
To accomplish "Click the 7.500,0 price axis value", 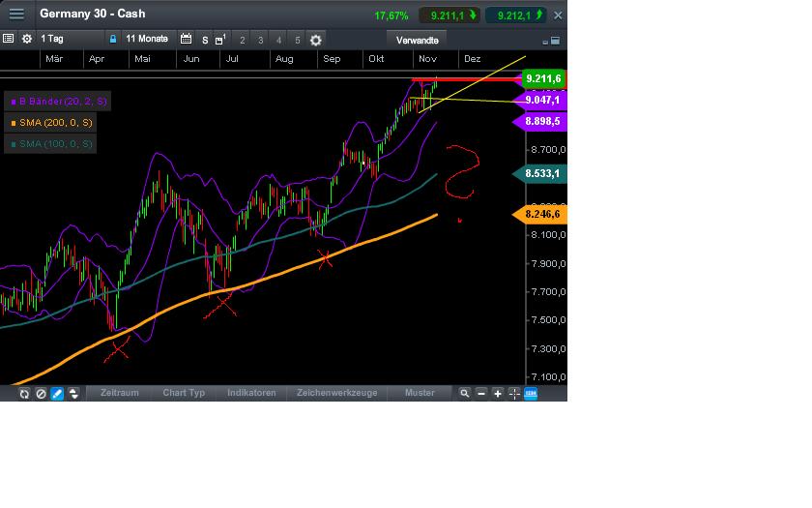I will [548, 320].
